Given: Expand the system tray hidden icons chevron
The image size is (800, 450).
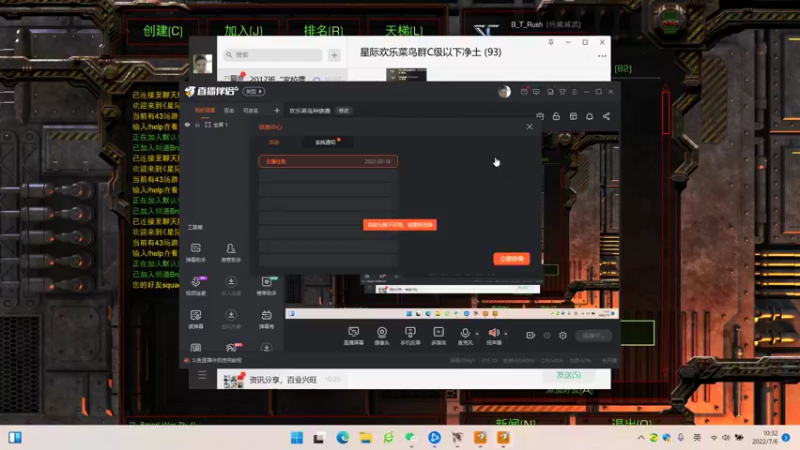Looking at the screenshot, I should 641,438.
